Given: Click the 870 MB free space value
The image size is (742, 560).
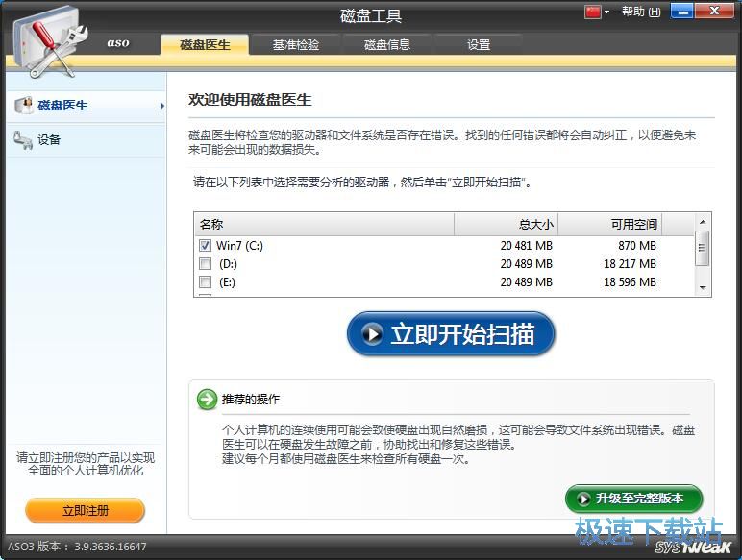Looking at the screenshot, I should point(637,246).
